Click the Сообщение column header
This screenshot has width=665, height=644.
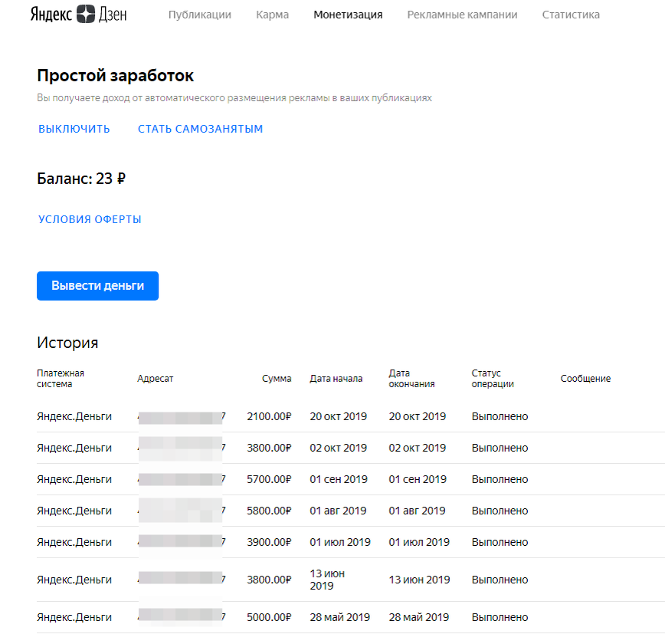click(x=585, y=378)
